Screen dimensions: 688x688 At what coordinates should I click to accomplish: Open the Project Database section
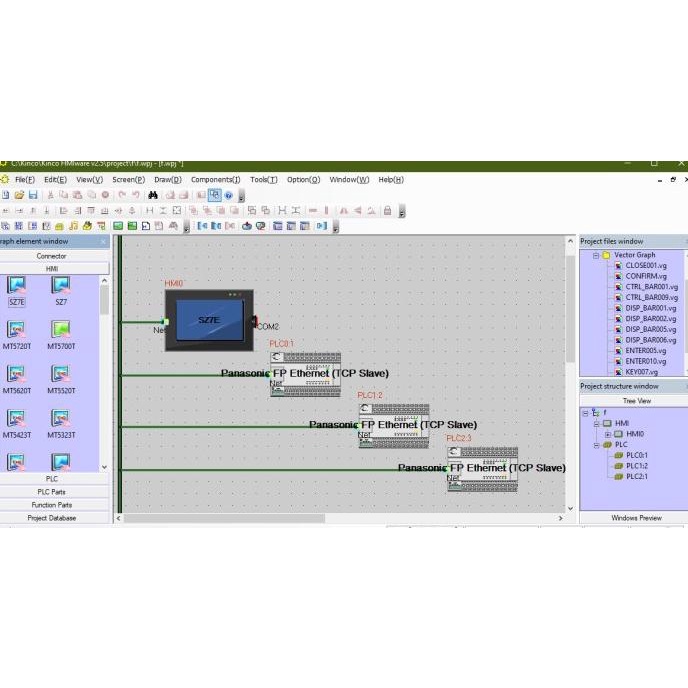coord(52,518)
